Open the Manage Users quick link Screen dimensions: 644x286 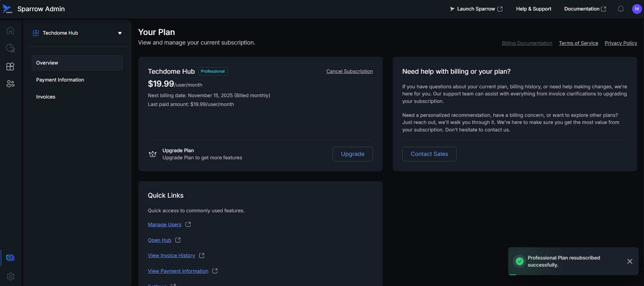[x=164, y=225]
